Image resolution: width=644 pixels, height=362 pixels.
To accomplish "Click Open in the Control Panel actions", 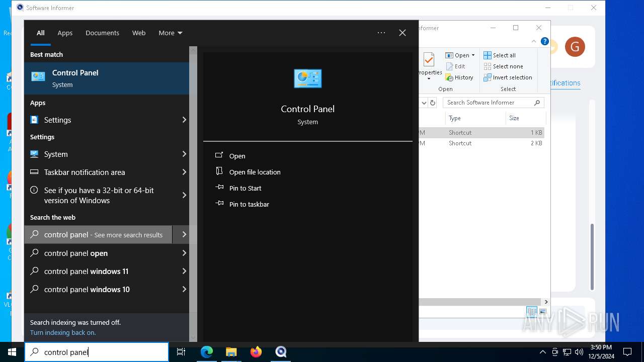I will (x=237, y=156).
